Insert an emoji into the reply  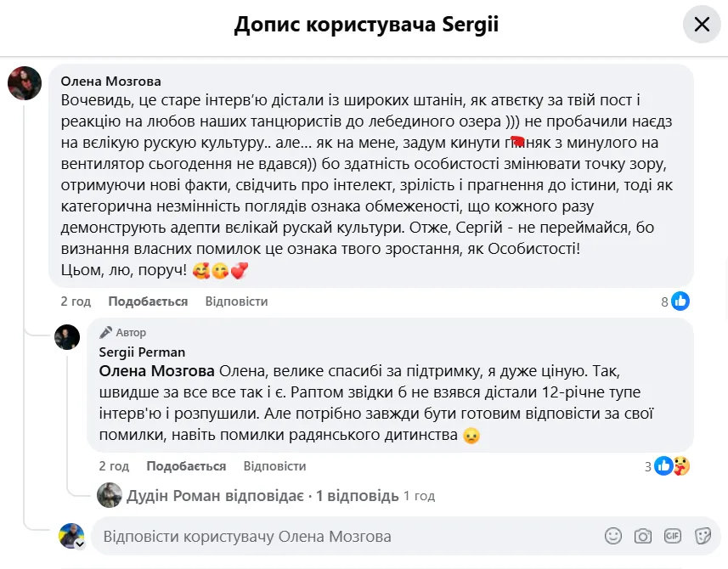click(x=612, y=536)
